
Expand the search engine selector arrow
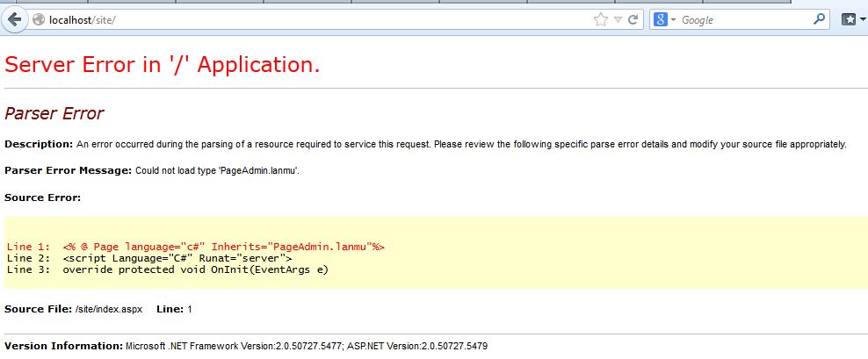(x=674, y=19)
